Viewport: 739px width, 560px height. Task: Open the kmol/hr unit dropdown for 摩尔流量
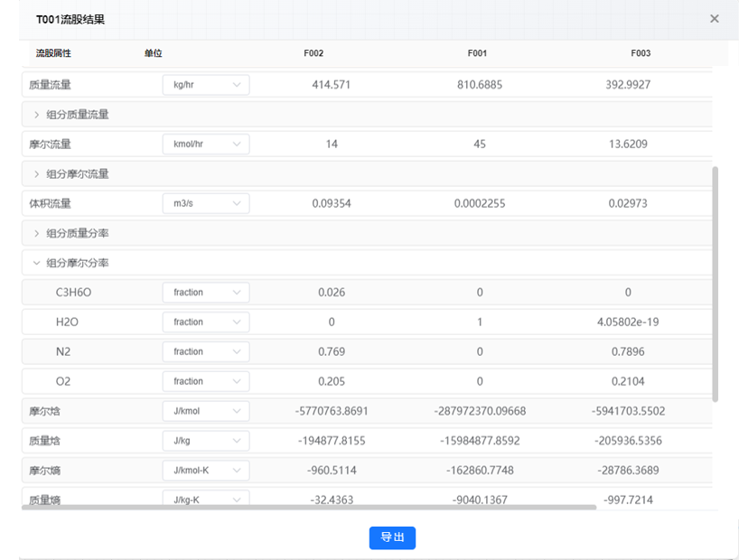pyautogui.click(x=206, y=145)
